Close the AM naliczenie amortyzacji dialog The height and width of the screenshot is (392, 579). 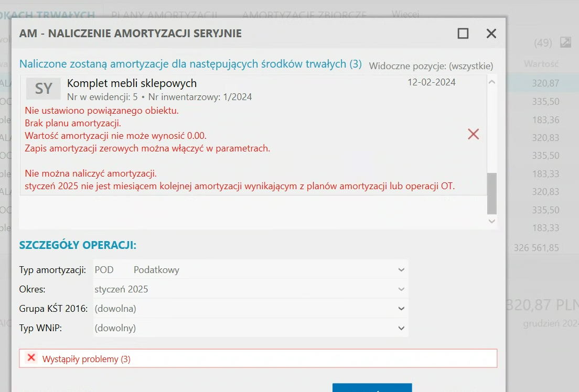pyautogui.click(x=491, y=33)
